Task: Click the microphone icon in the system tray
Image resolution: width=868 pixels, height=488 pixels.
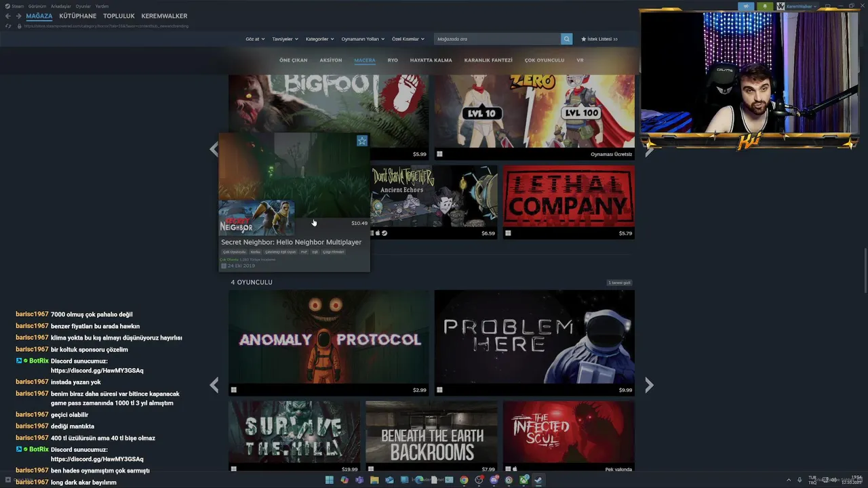Action: [x=800, y=480]
